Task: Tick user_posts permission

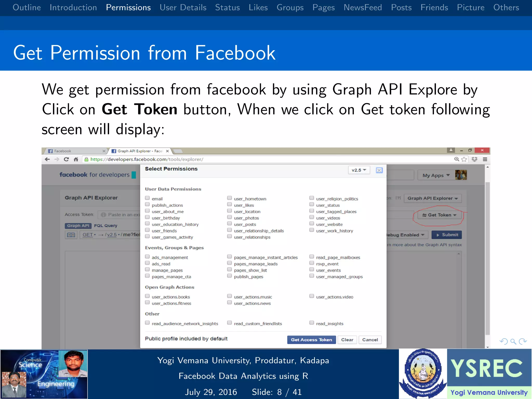Action: [x=229, y=224]
